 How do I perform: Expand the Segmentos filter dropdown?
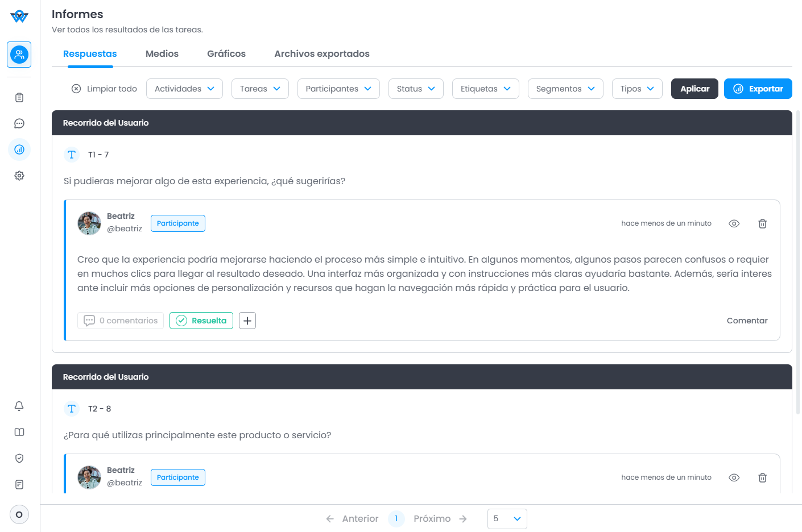coord(565,89)
